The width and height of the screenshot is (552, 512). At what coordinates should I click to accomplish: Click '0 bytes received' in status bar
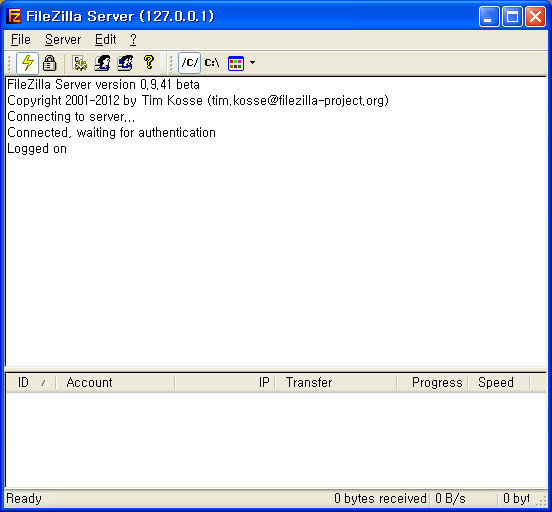click(x=380, y=499)
